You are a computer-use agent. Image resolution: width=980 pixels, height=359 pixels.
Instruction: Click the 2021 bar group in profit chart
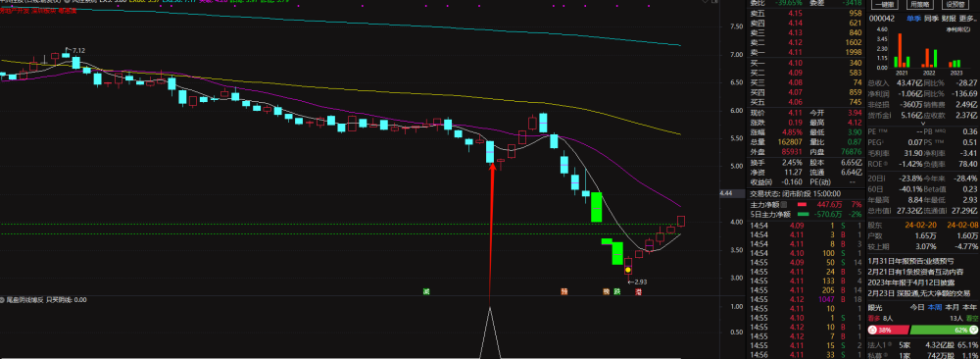pos(902,50)
